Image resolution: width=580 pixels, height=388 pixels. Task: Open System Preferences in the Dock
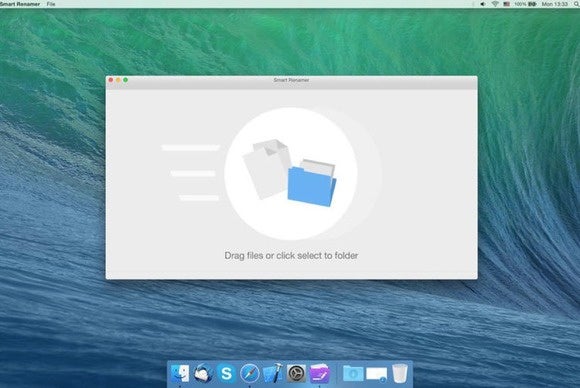point(296,374)
